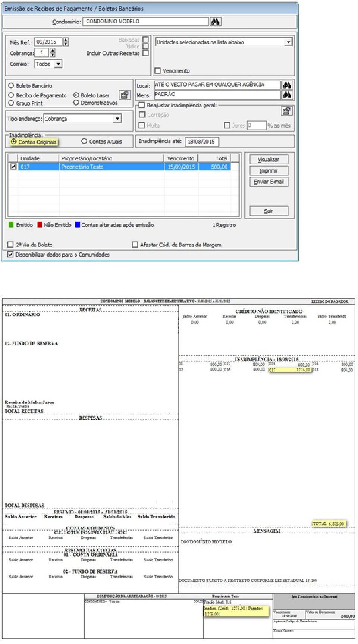The height and width of the screenshot is (644, 358).
Task: Toggle the Juros checkbox
Action: coord(227,125)
